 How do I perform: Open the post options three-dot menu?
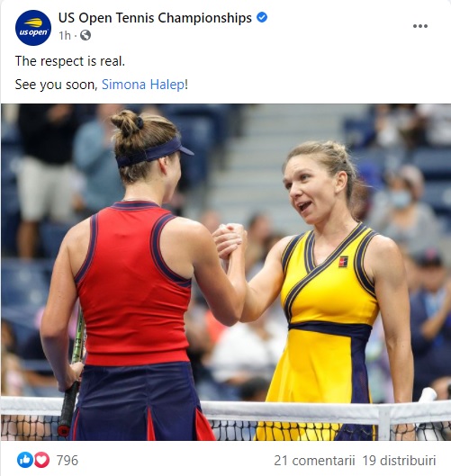pos(420,26)
